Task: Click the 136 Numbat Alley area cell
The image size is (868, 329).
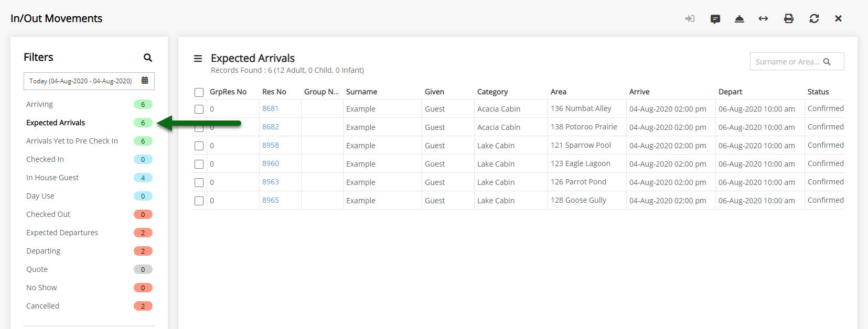Action: [581, 108]
